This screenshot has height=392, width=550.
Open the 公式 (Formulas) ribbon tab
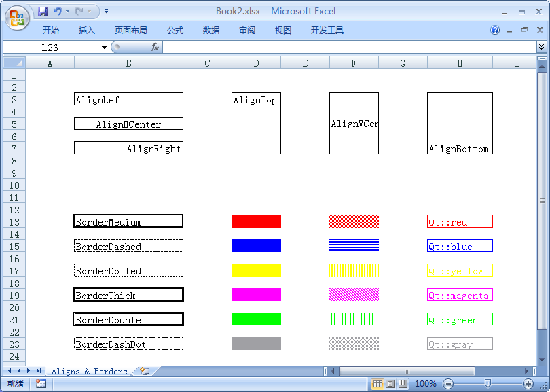point(175,31)
